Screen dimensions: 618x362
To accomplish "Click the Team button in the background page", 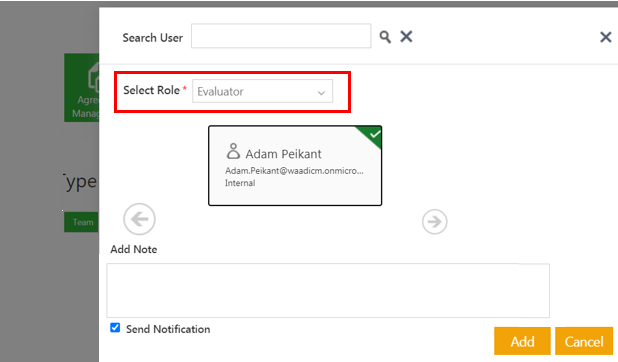I will (x=82, y=222).
